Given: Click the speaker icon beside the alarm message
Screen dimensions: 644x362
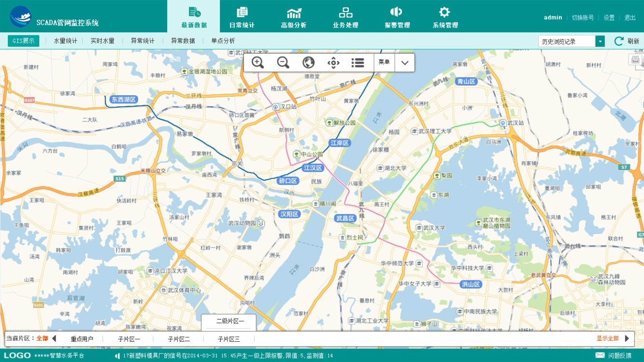Looking at the screenshot, I should coord(117,356).
